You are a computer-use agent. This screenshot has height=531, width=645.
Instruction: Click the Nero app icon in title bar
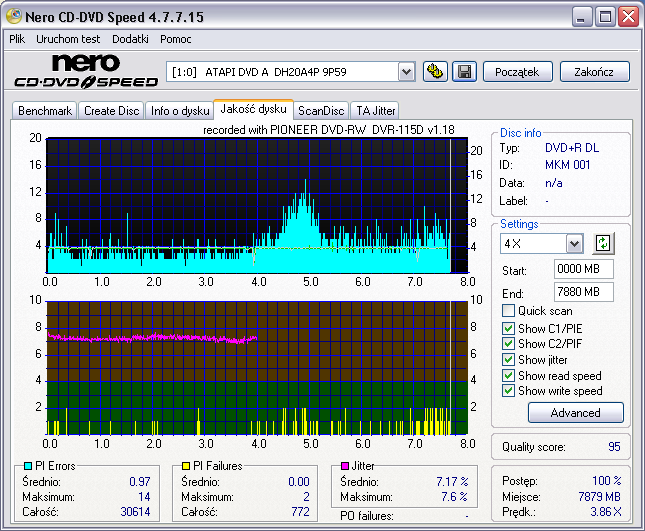pos(14,16)
